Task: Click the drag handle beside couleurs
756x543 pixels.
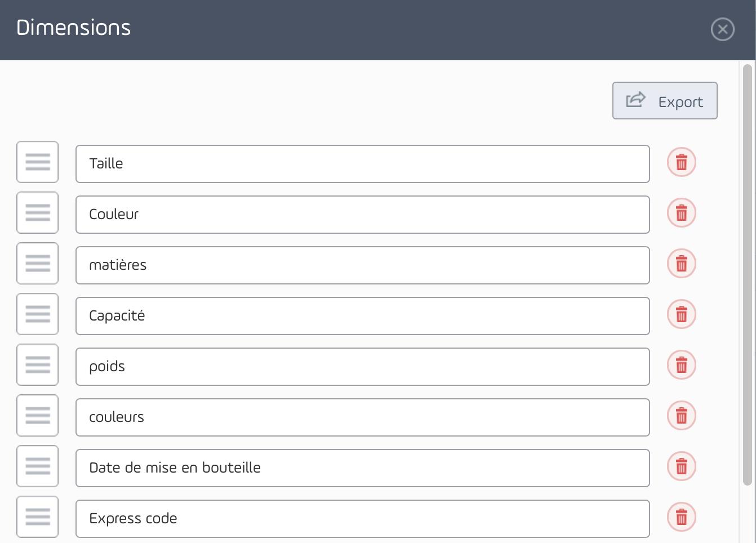Action: [38, 416]
